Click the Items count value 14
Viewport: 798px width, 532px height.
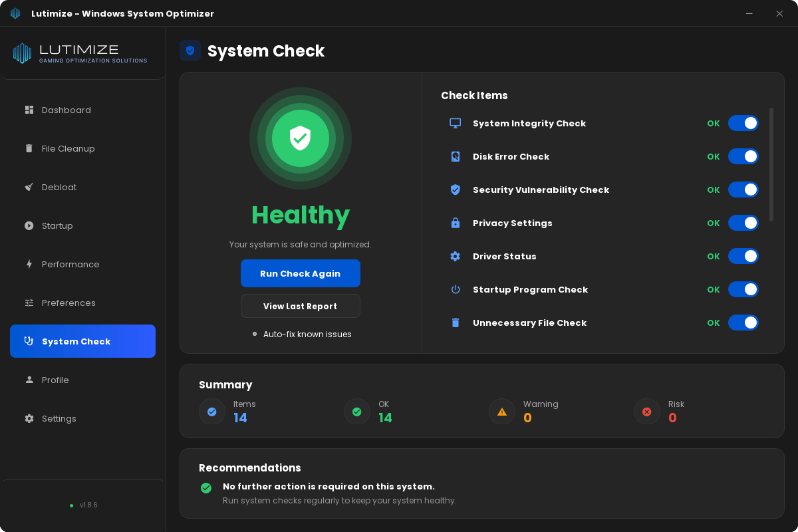pos(240,418)
